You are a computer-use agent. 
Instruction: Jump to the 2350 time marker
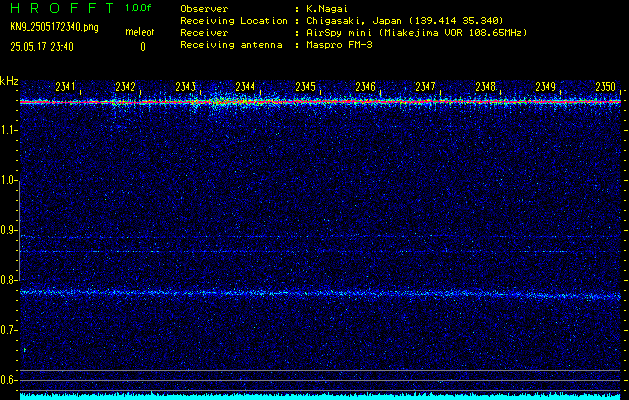[x=605, y=87]
